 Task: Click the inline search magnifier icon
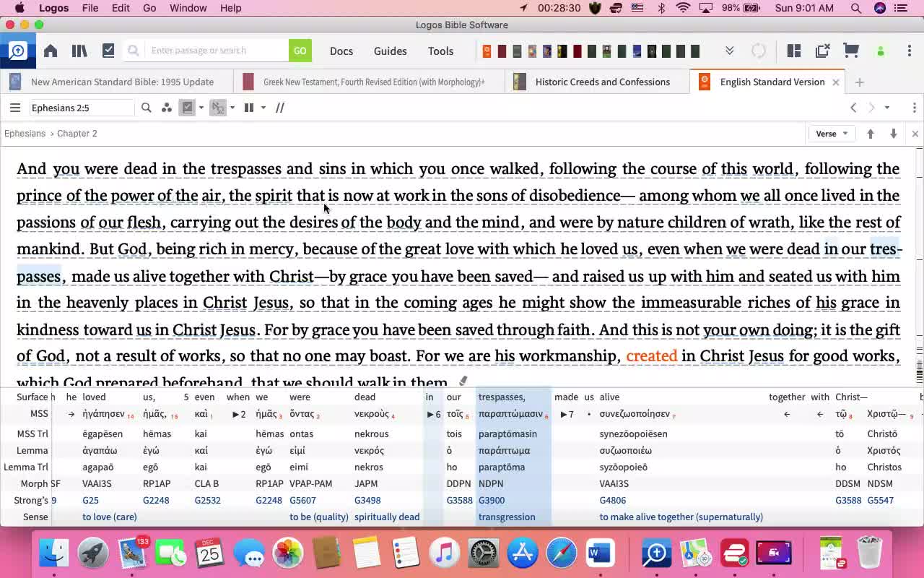click(x=147, y=108)
